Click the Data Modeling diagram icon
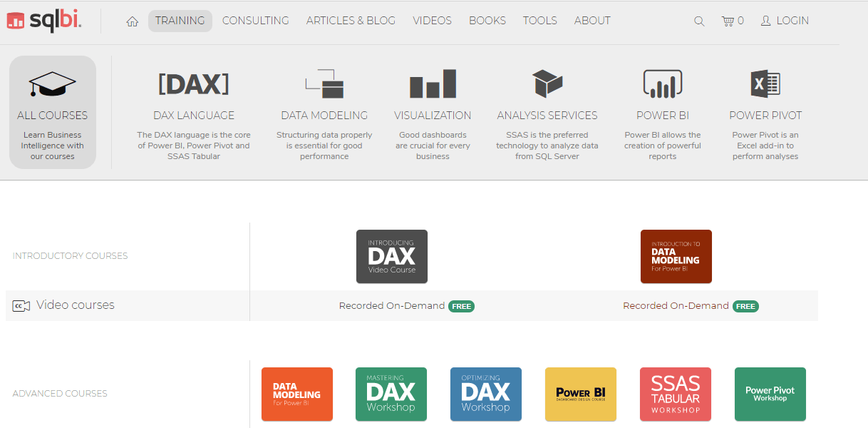The image size is (868, 428). tap(324, 83)
